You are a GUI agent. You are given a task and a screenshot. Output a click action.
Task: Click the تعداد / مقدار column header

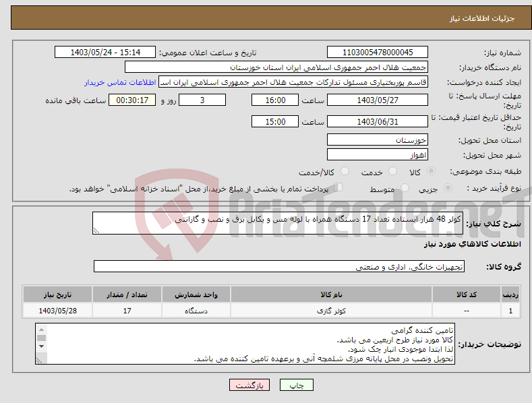pos(127,294)
